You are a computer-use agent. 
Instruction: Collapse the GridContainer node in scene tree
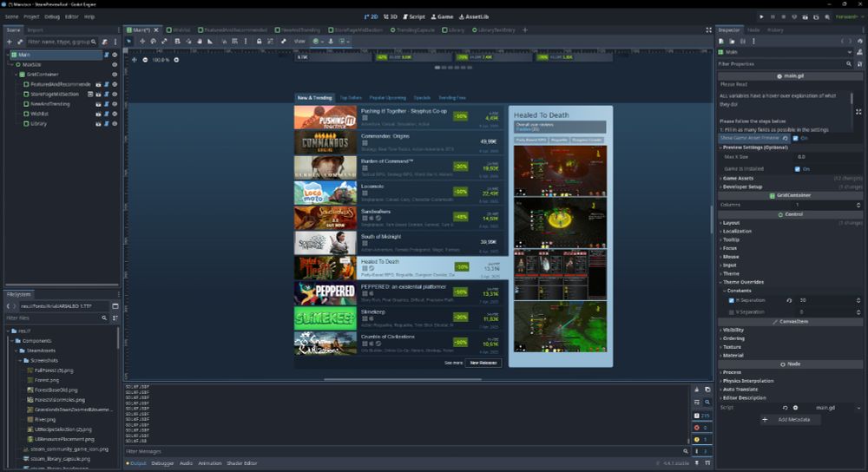pyautogui.click(x=16, y=74)
